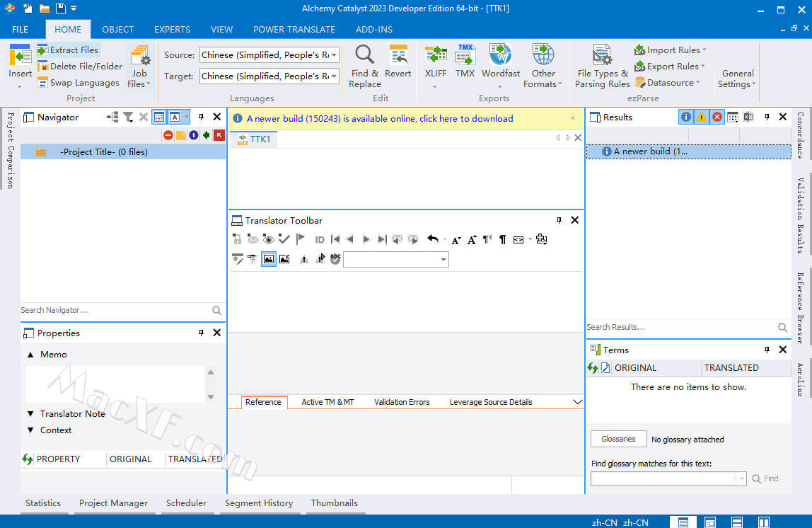
Task: Collapse the Memo section in Properties
Action: point(30,355)
